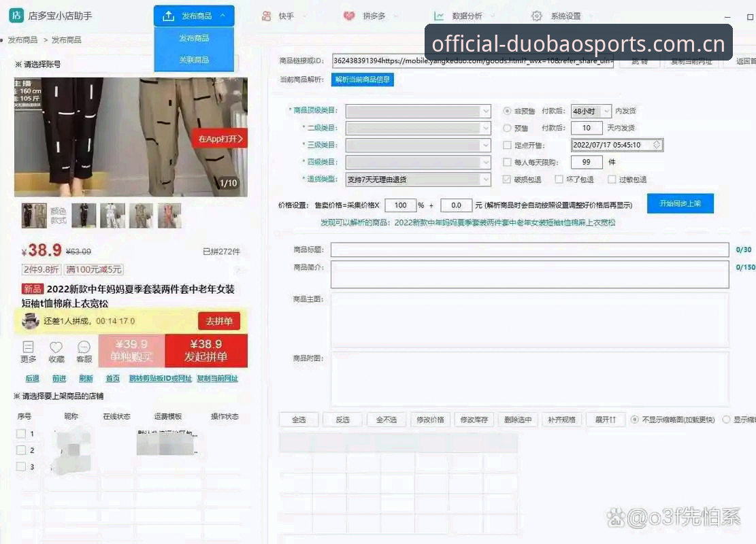Select 不显示缩略图 radio option

tap(634, 420)
